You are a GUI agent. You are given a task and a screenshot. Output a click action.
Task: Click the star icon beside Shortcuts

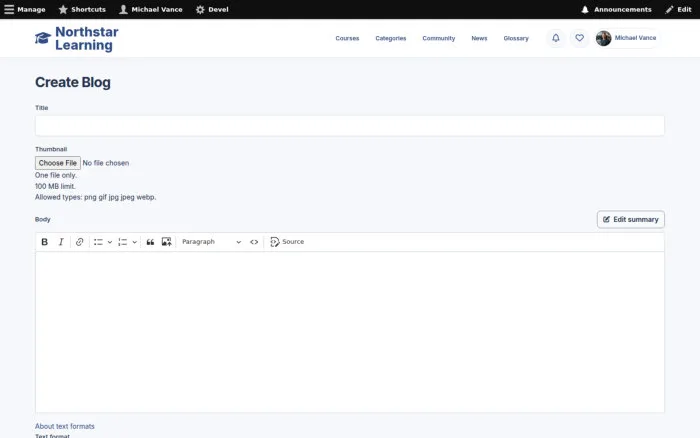(63, 9)
